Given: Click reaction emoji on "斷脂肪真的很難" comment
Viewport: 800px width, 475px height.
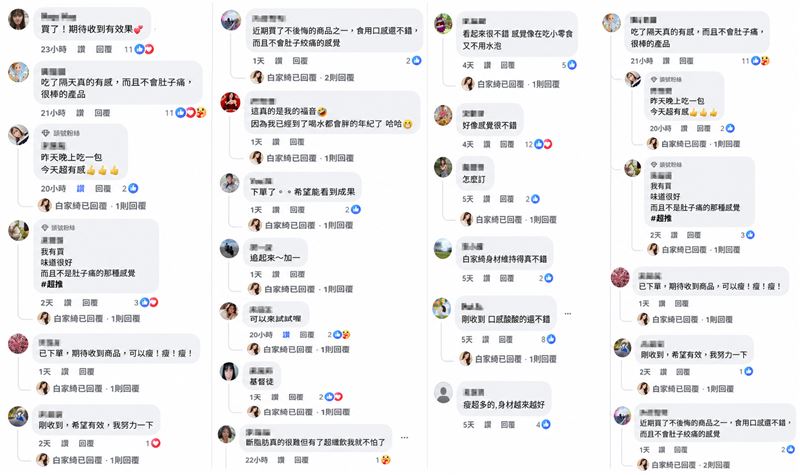Looking at the screenshot, I should click(385, 459).
